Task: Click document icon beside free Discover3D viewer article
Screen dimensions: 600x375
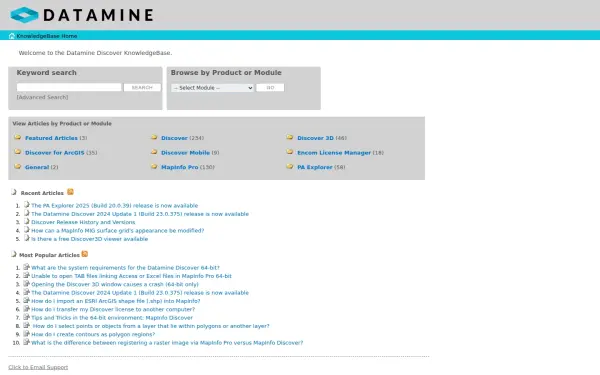Action: [x=27, y=238]
